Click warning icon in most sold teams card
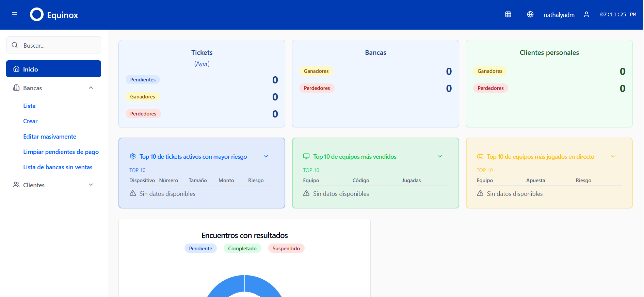The height and width of the screenshot is (297, 644). 306,193
